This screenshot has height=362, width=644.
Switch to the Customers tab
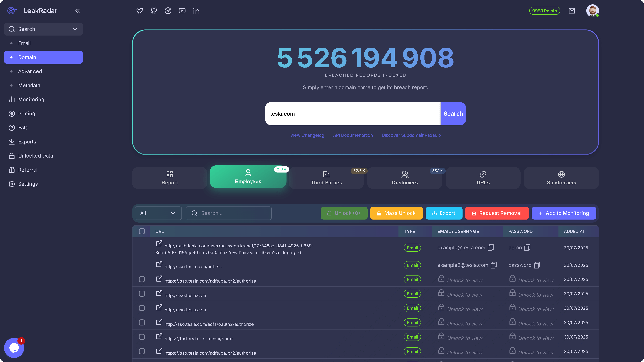click(405, 178)
